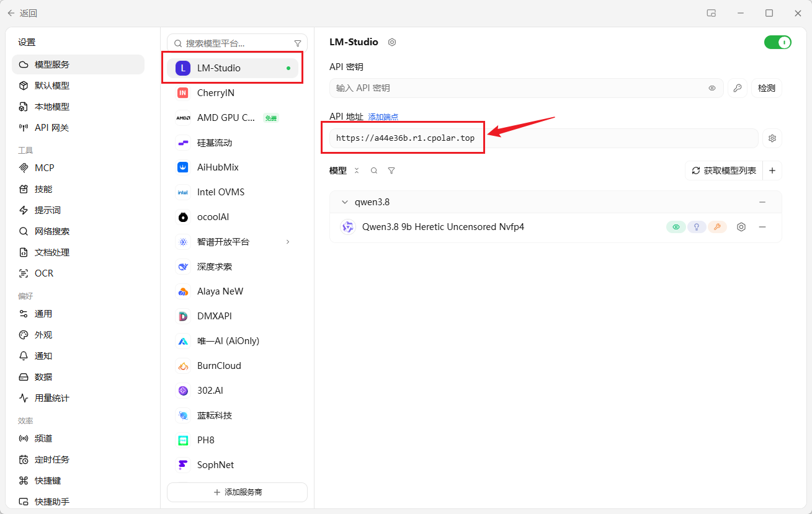
Task: Open the LM-Studio provider settings gear
Action: (x=392, y=42)
